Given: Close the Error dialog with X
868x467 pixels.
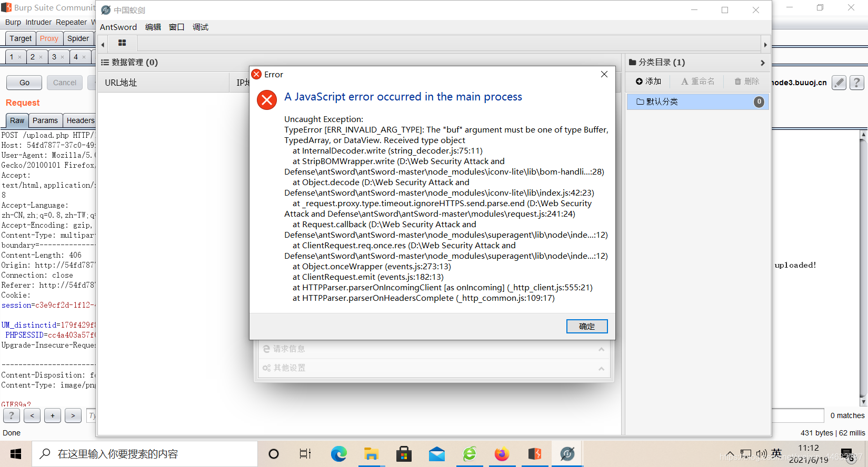Looking at the screenshot, I should point(604,74).
